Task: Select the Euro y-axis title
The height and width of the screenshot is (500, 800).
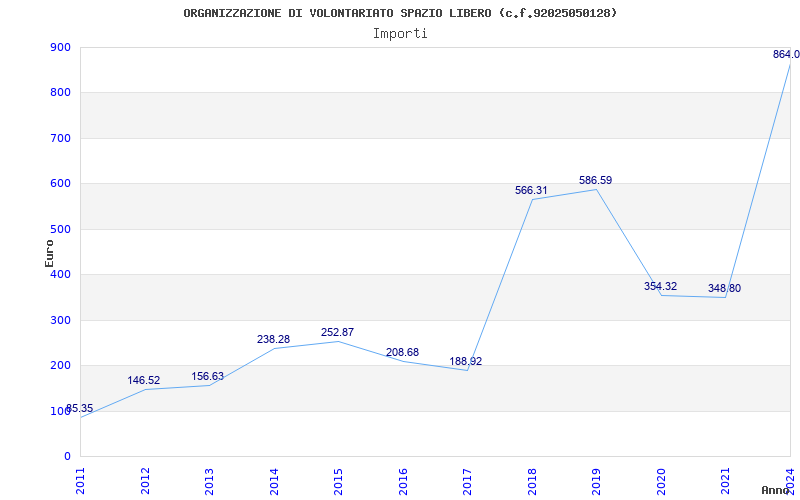Action: [x=49, y=253]
